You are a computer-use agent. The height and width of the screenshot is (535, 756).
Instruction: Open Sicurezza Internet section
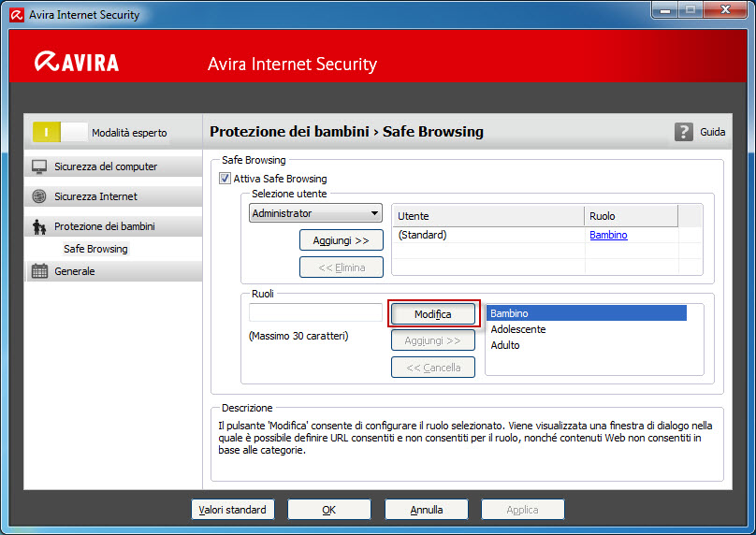(x=113, y=196)
